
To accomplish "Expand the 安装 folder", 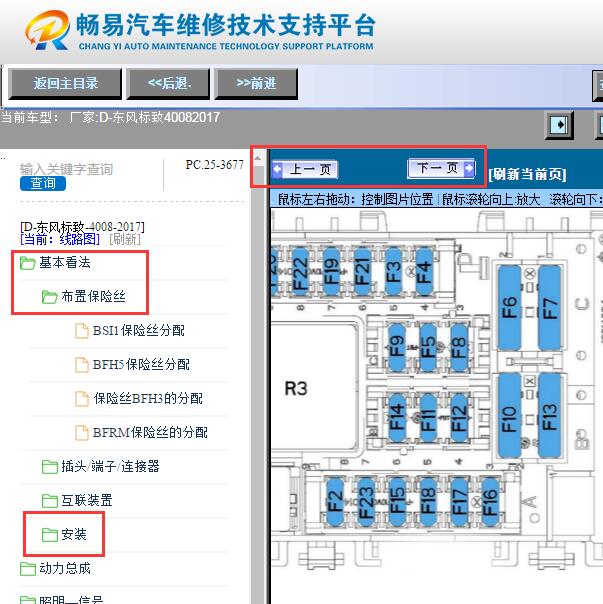I will click(74, 534).
